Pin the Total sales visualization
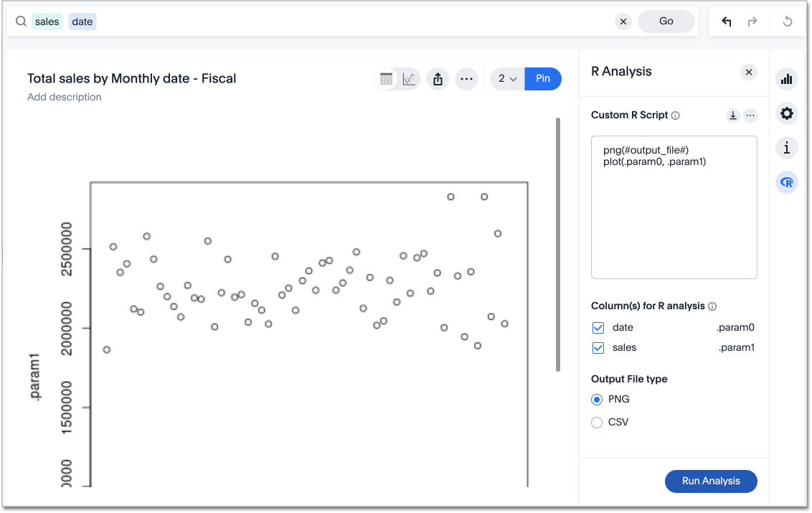The width and height of the screenshot is (812, 513). coord(543,79)
